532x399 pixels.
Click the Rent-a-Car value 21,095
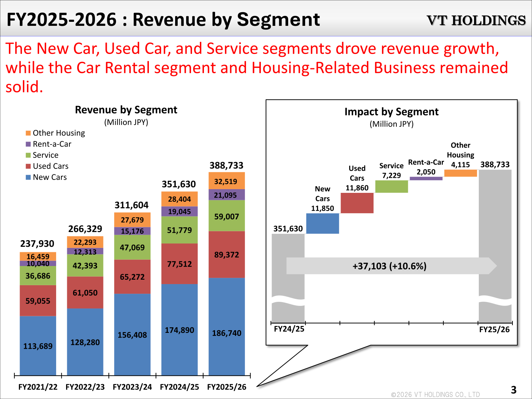225,195
